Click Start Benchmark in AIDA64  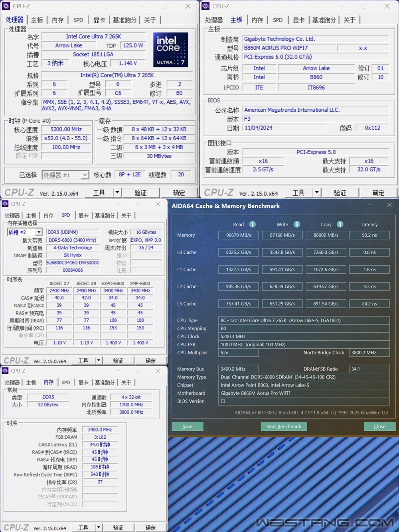tap(284, 426)
